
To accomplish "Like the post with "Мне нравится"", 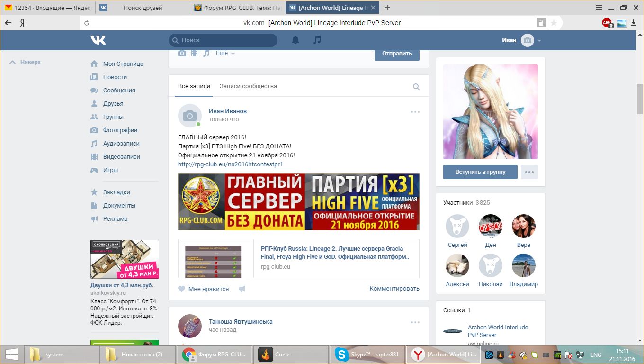I will pyautogui.click(x=204, y=289).
